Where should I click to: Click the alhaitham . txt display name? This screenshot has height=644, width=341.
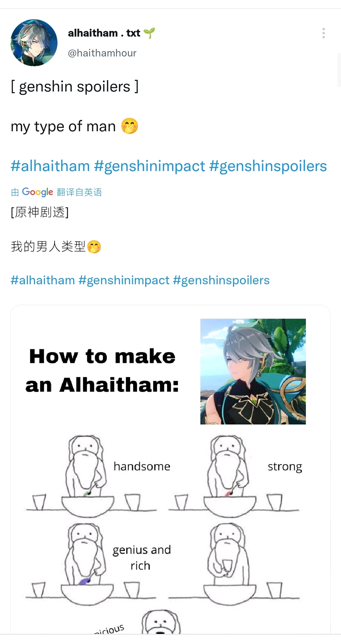(104, 33)
